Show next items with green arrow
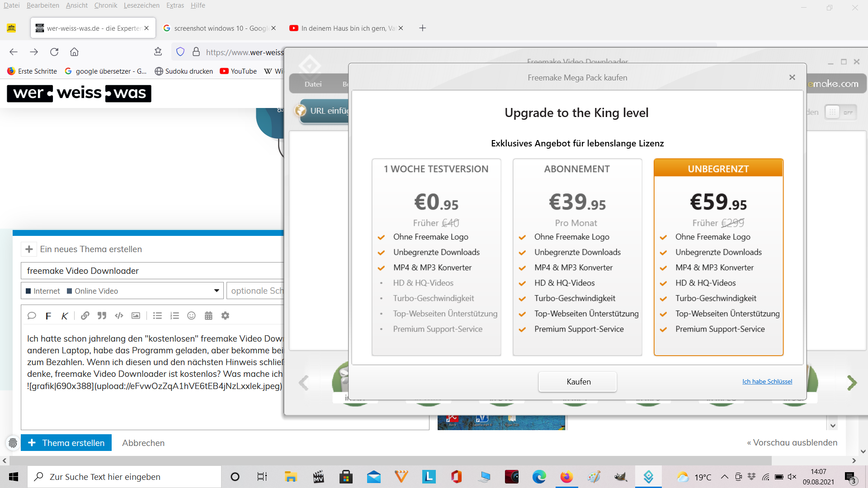The image size is (868, 488). pyautogui.click(x=852, y=383)
